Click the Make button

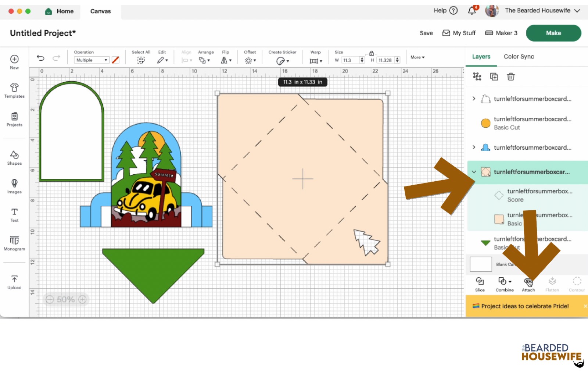point(553,33)
